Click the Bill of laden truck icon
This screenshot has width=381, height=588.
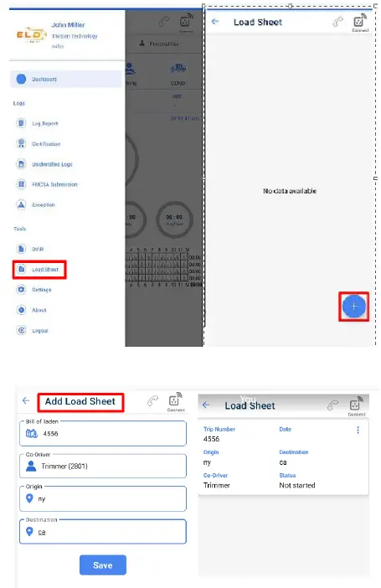(32, 434)
